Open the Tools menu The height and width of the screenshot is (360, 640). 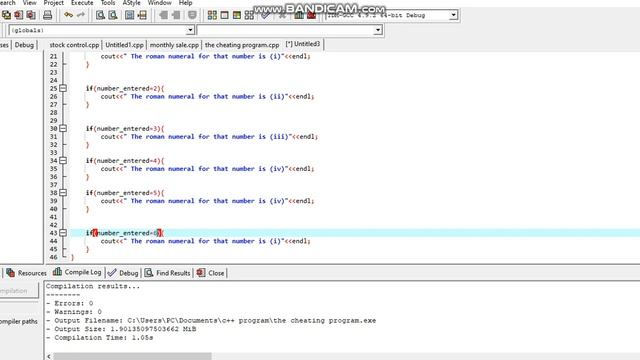[x=108, y=3]
